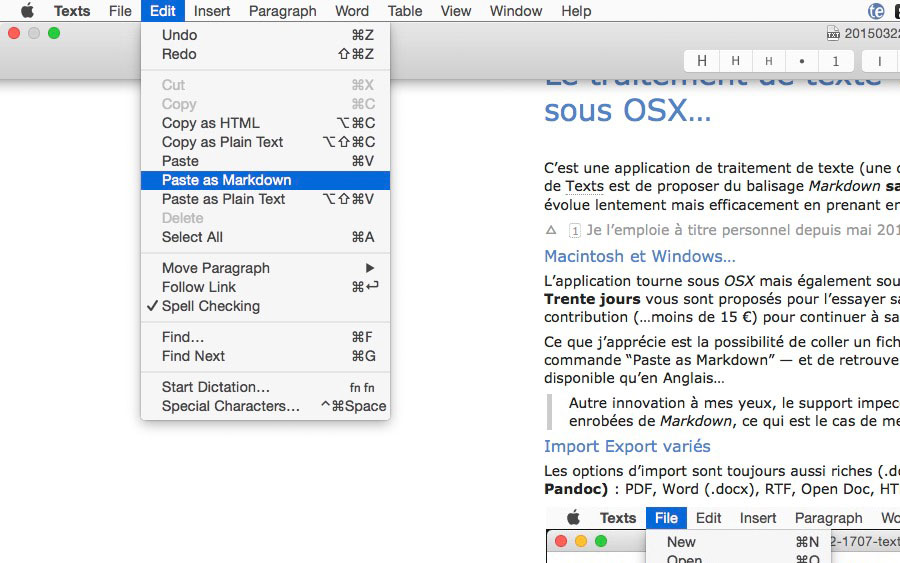Open the Texts application menu

(x=72, y=11)
